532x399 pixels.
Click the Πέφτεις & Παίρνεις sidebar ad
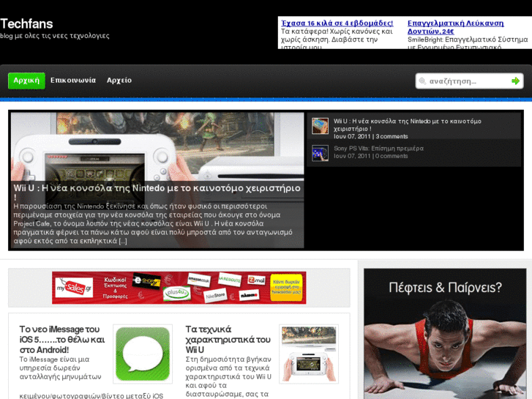[x=445, y=334]
